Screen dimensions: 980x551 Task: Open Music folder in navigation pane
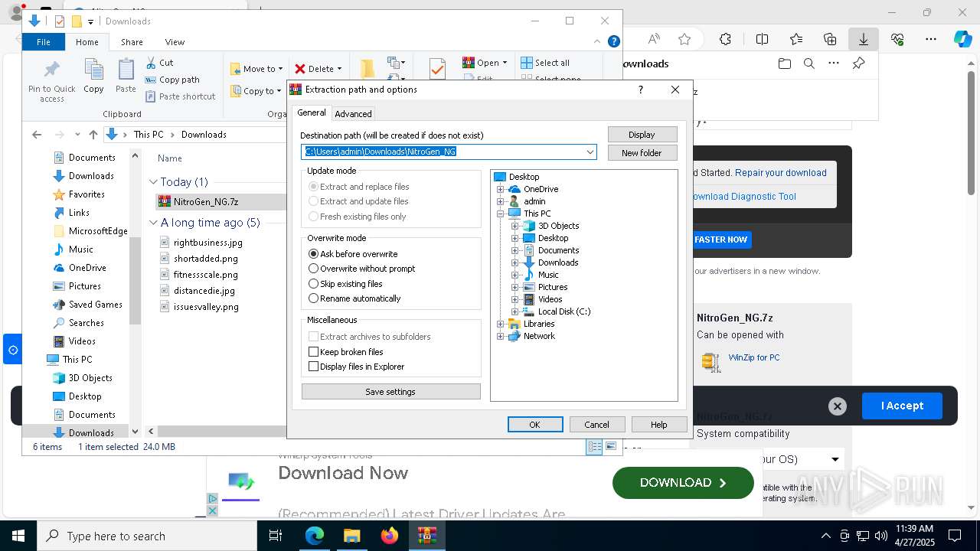click(80, 249)
